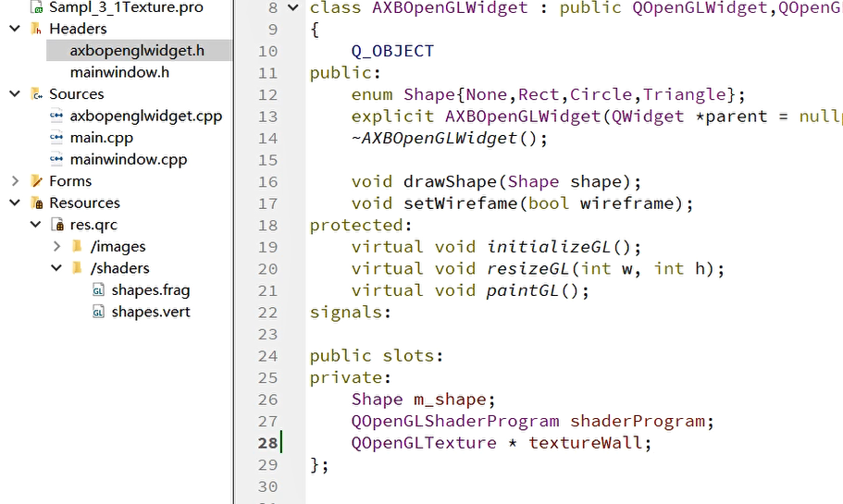Click initializeGL in the code

pos(549,247)
